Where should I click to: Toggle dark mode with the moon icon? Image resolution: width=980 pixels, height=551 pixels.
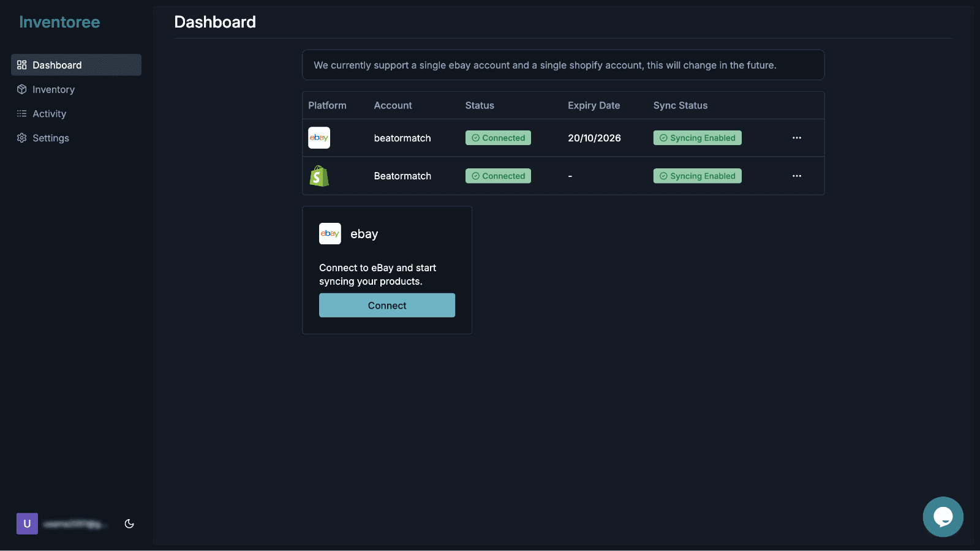coord(129,523)
